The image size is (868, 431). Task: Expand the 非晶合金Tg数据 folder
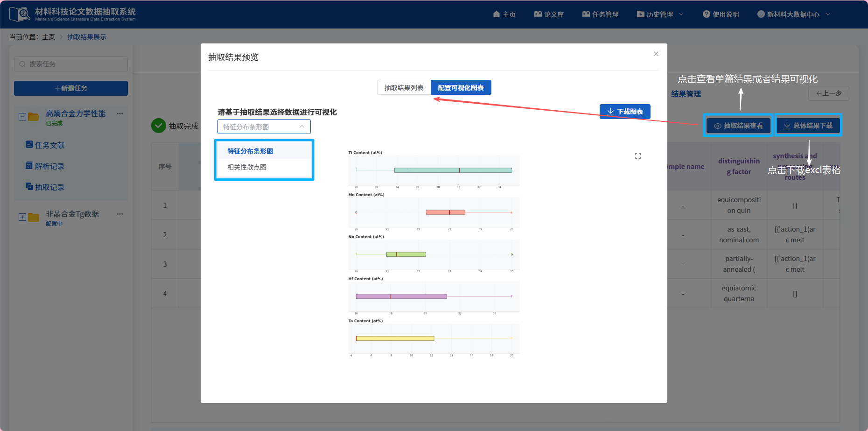click(22, 217)
